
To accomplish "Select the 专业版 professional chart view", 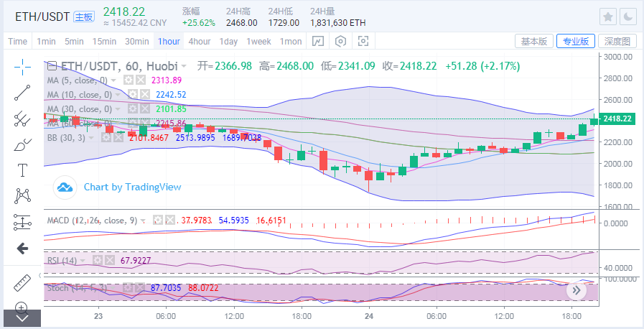I will click(x=575, y=41).
